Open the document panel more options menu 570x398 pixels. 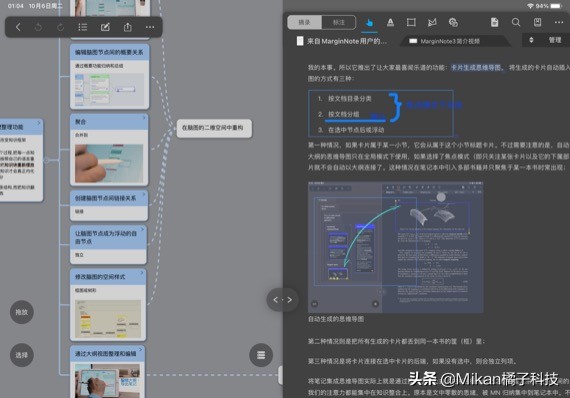(559, 23)
